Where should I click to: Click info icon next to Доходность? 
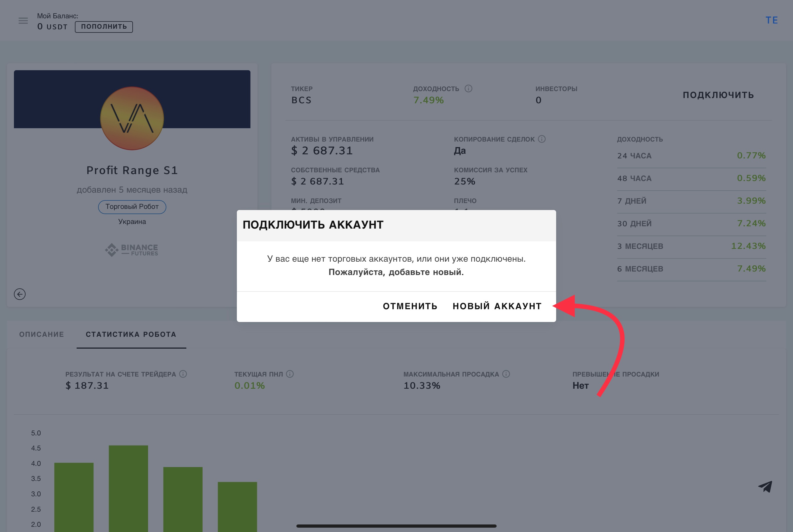[x=468, y=88]
